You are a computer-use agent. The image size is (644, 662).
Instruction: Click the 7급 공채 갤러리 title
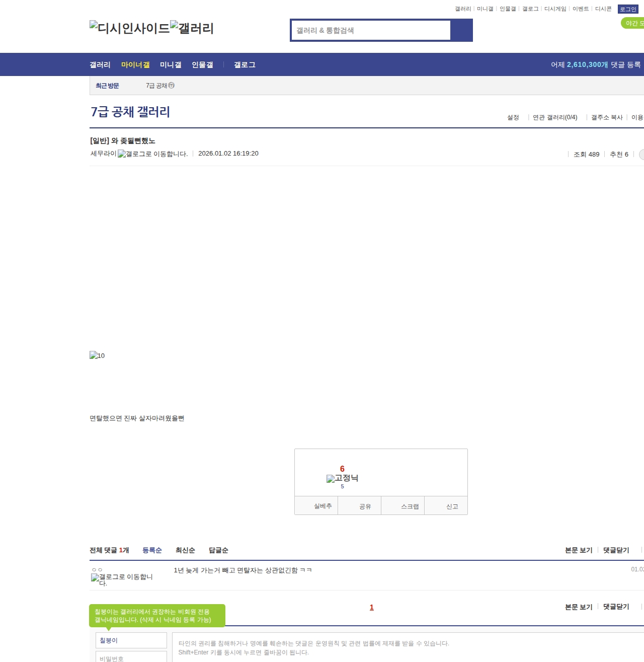tap(130, 112)
